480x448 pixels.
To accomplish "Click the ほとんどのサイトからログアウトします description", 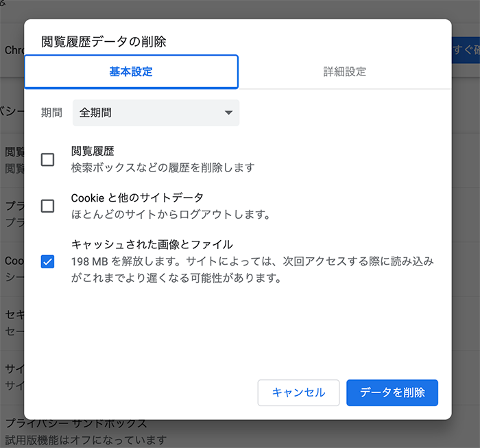I will (171, 214).
